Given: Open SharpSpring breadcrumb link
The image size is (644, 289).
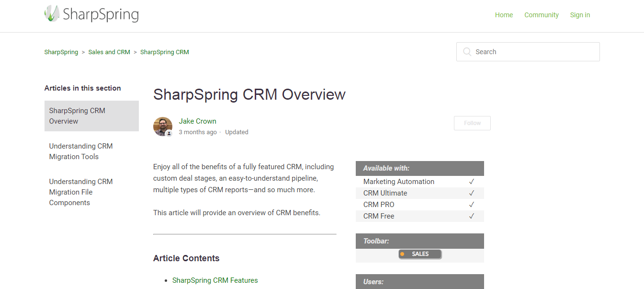Looking at the screenshot, I should tap(61, 52).
